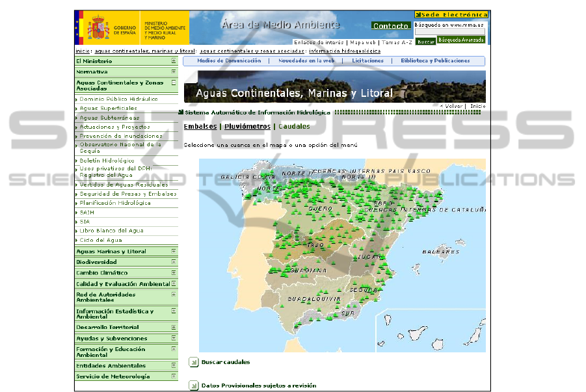The image size is (586, 392).
Task: Click the Buscar search button
Action: [425, 41]
